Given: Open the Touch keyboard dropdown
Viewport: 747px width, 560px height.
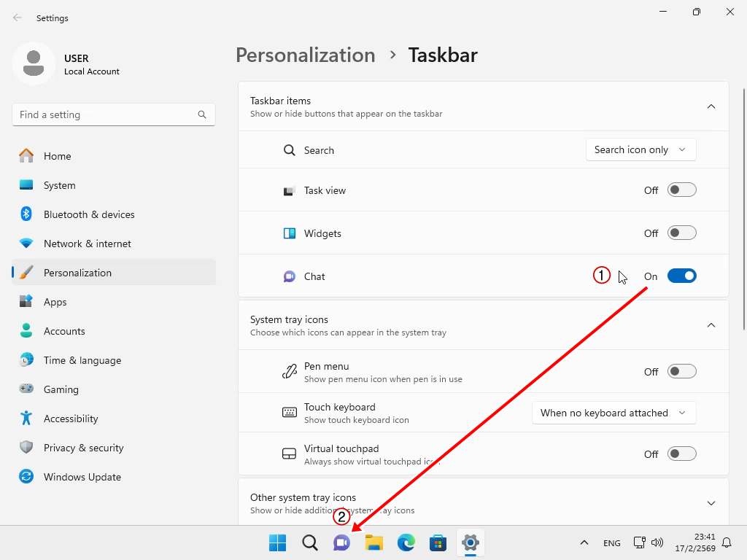Looking at the screenshot, I should tap(614, 413).
